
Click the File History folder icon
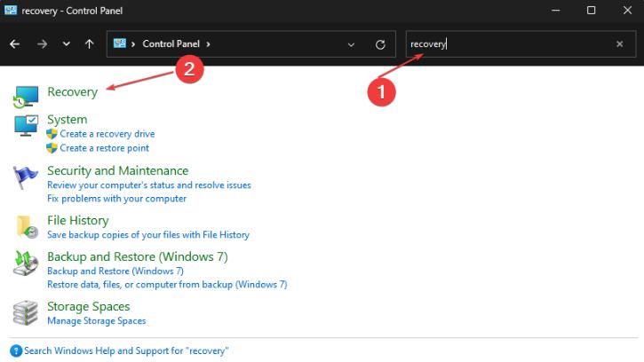click(28, 226)
